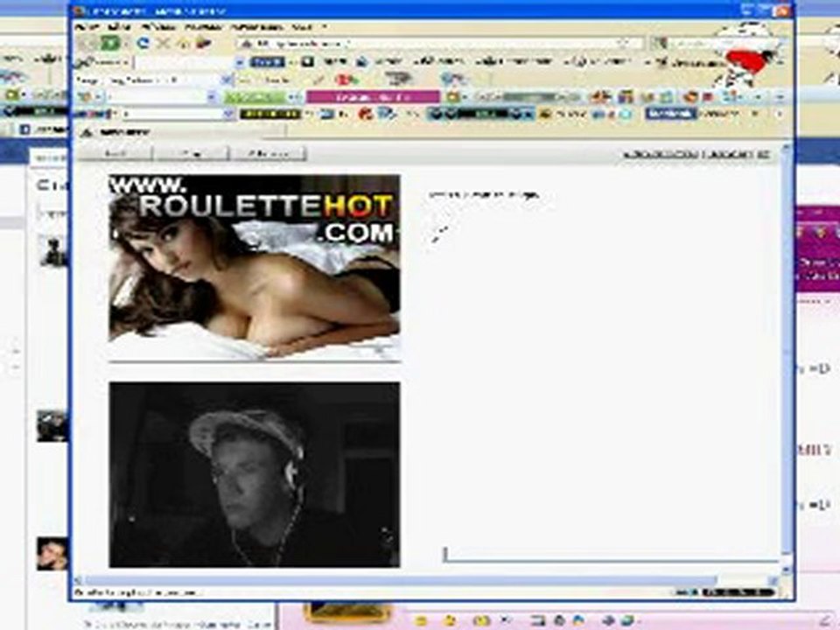This screenshot has width=840, height=630.
Task: Click the blue Facebook-style toolbar button
Action: click(671, 114)
